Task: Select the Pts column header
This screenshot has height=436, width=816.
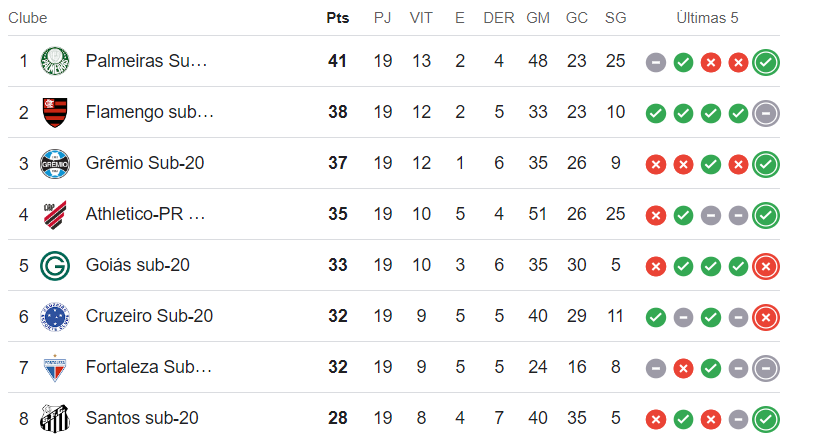Action: tap(337, 18)
